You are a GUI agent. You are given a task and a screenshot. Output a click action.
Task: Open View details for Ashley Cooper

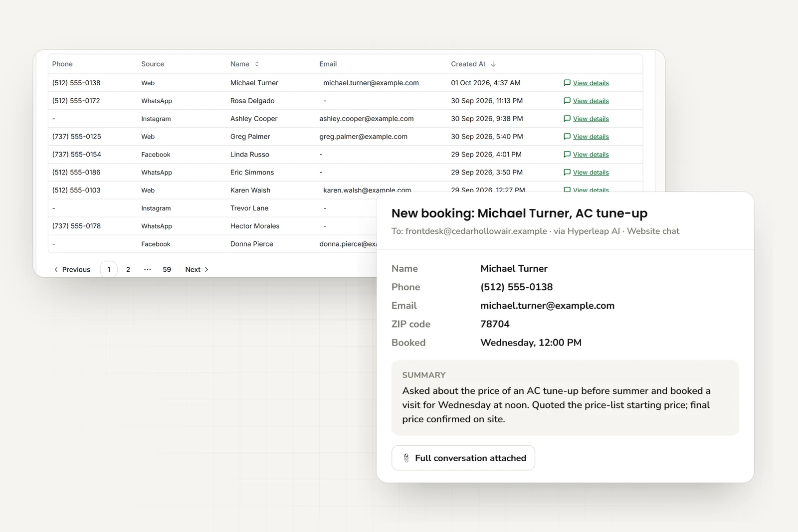click(x=591, y=119)
